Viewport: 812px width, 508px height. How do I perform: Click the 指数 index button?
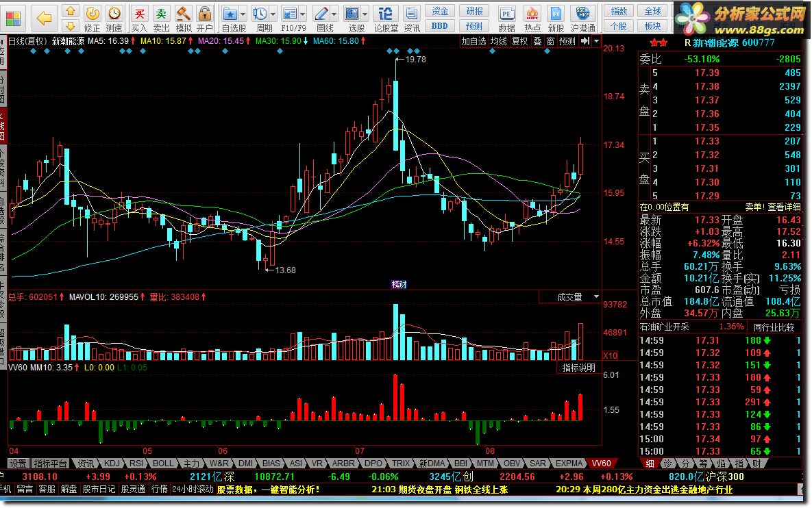pyautogui.click(x=619, y=12)
